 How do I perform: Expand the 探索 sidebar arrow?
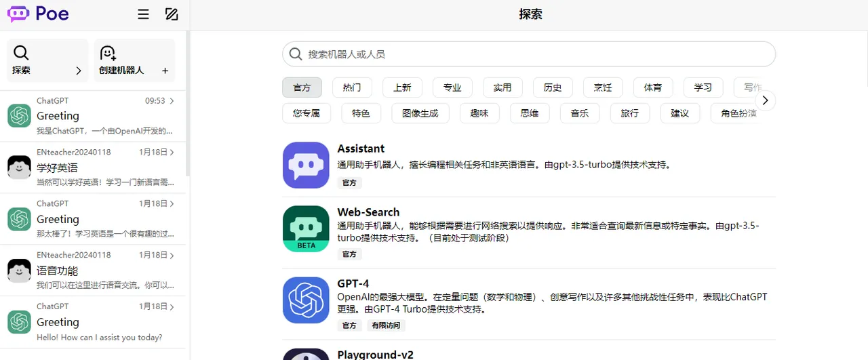[x=79, y=71]
